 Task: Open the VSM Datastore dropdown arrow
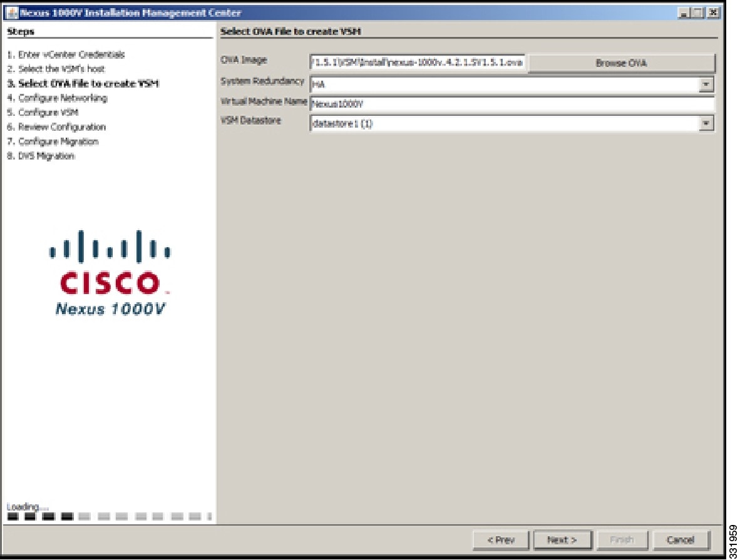tap(706, 124)
